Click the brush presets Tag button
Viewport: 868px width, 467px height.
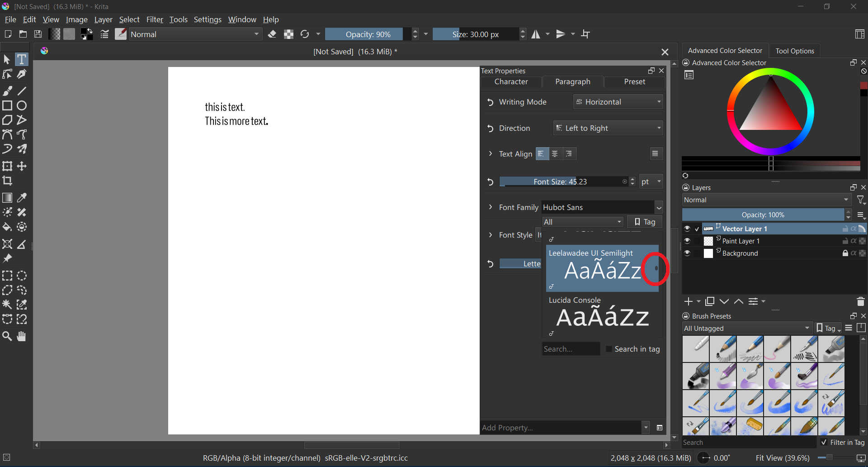[x=827, y=328]
